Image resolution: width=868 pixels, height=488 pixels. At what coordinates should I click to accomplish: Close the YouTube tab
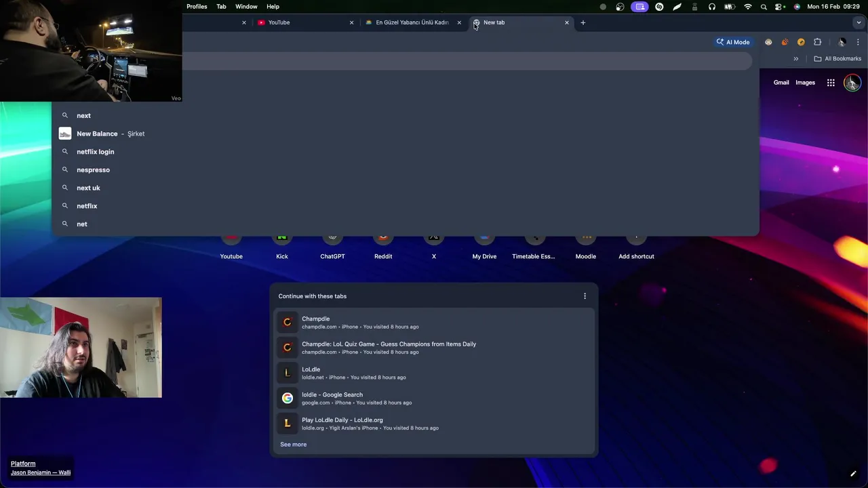click(x=351, y=22)
